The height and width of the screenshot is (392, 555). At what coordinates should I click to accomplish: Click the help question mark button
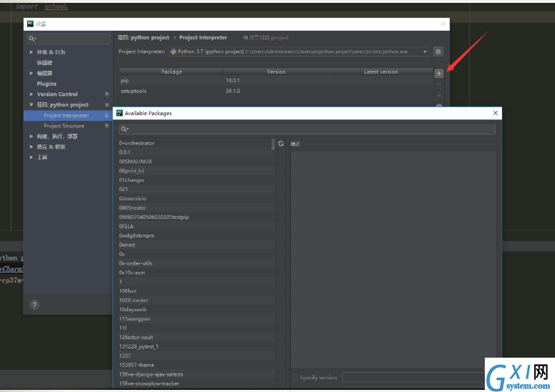click(34, 305)
